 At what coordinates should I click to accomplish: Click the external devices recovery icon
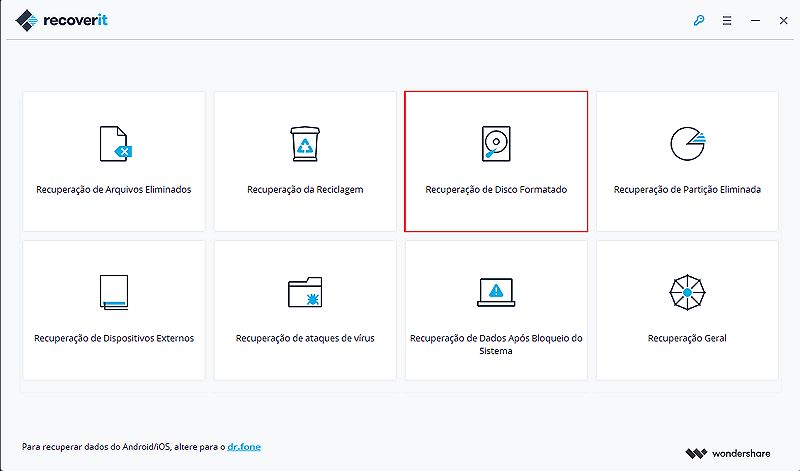(114, 292)
